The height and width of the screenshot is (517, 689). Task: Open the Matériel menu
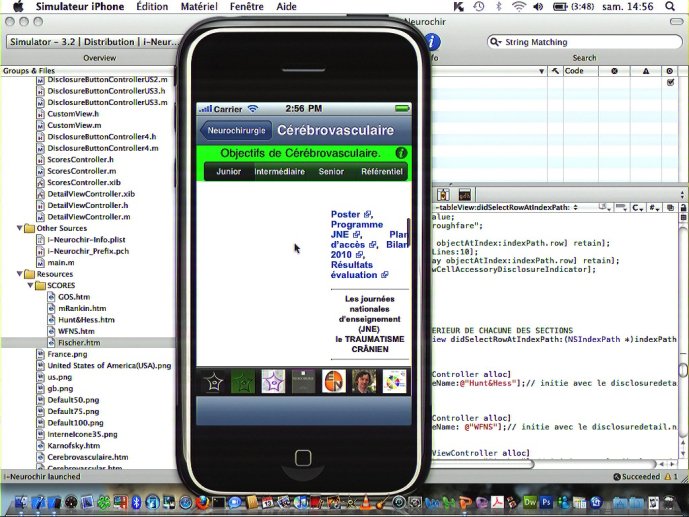199,7
